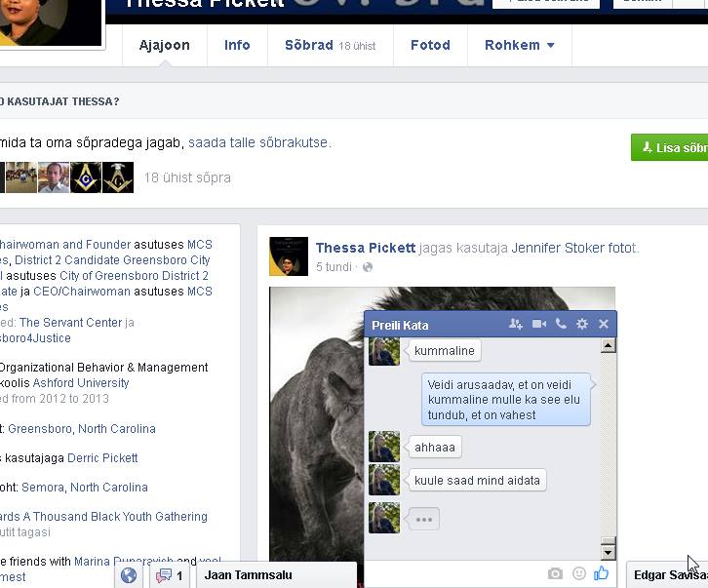
Task: Click the blue masonic emblem friend thumbnail
Action: (x=86, y=177)
